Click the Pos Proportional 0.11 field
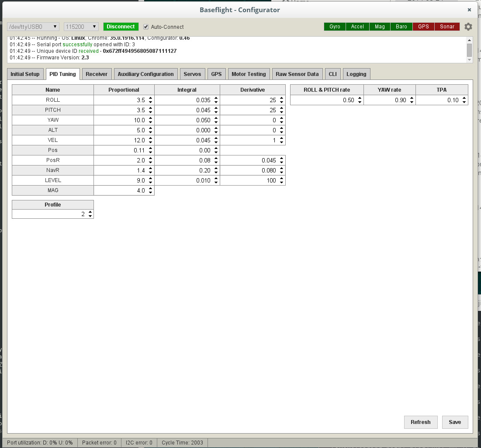The height and width of the screenshot is (448, 481). (x=124, y=150)
